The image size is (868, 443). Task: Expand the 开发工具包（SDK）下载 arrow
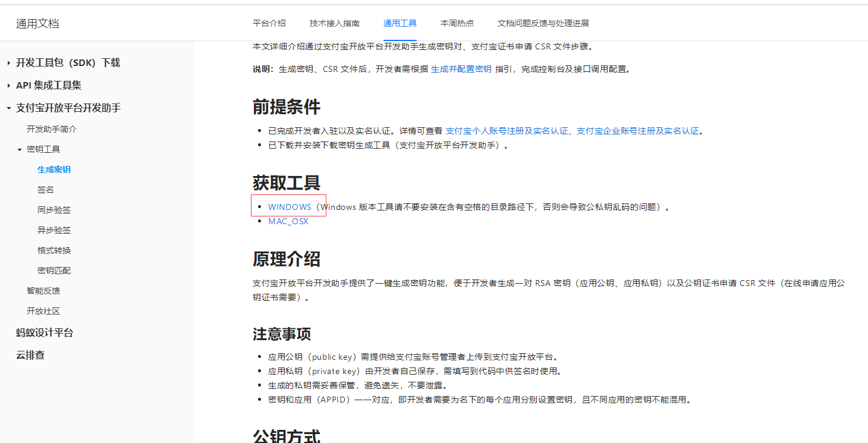[8, 63]
